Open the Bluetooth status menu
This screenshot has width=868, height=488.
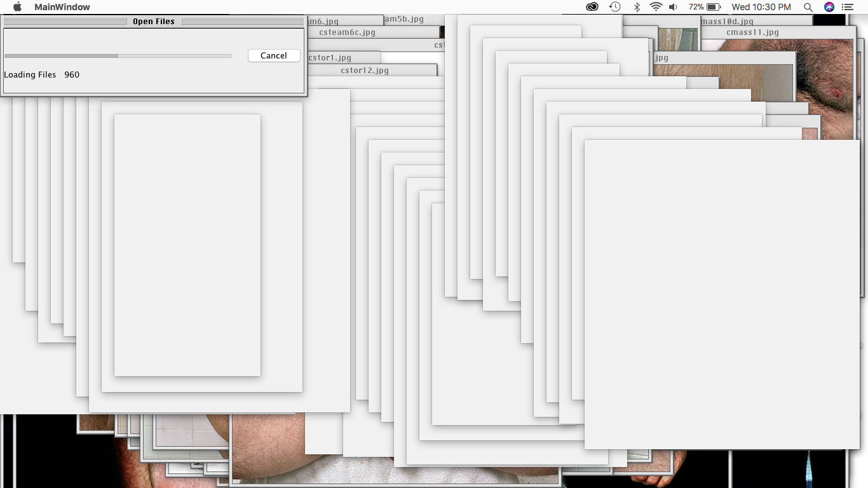[x=637, y=7]
